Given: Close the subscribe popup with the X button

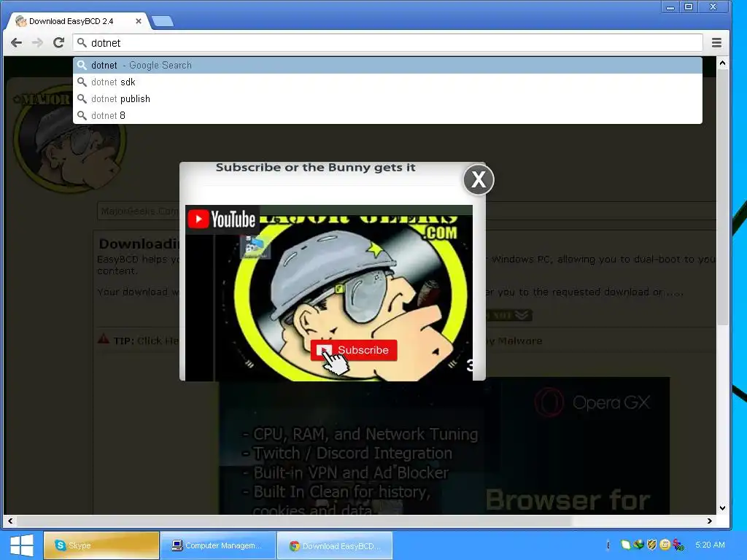Looking at the screenshot, I should click(x=479, y=179).
